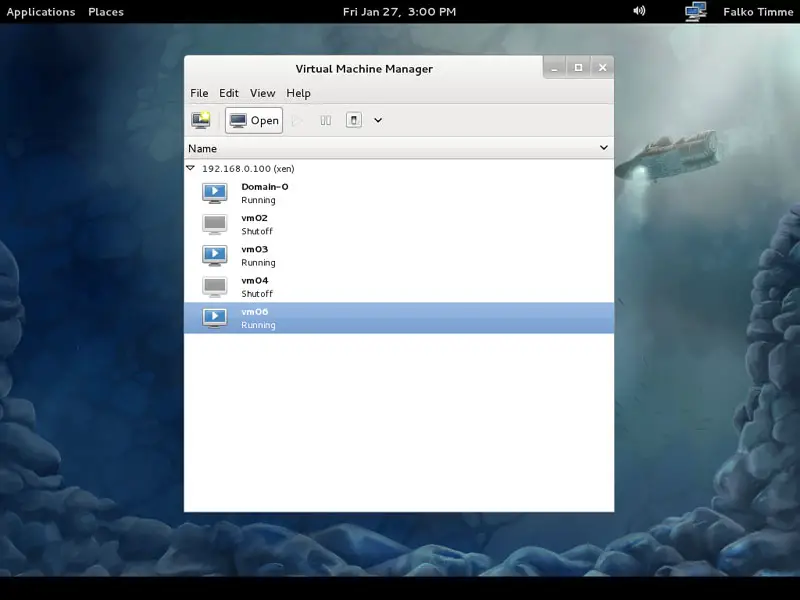
Task: Click the Virtual Machine Manager title bar
Action: [x=364, y=68]
